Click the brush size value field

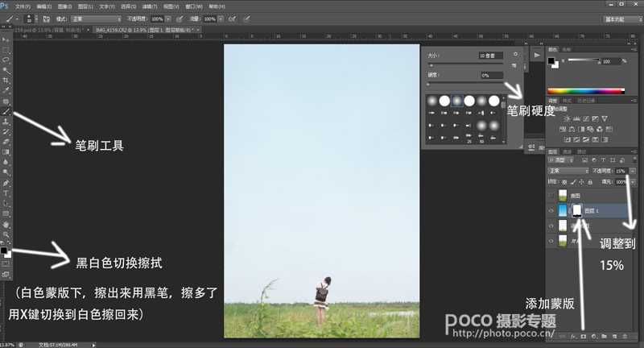click(x=490, y=56)
